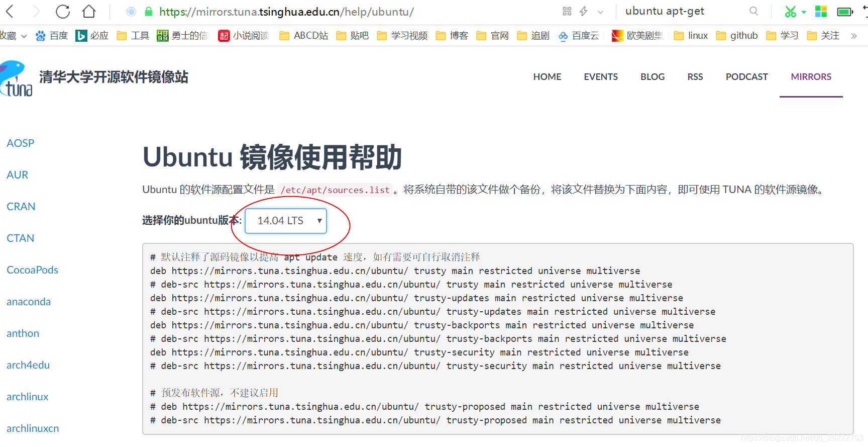Open HOME nav item
This screenshot has height=447, width=868.
[547, 77]
